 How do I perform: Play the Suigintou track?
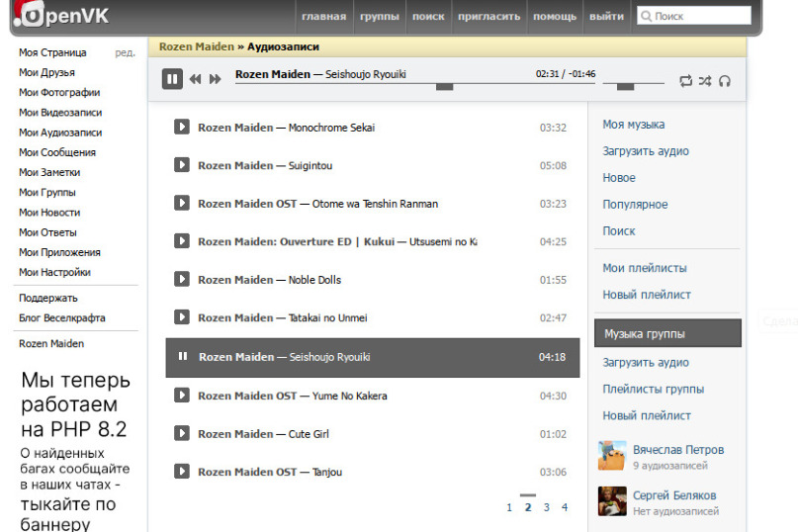(182, 165)
